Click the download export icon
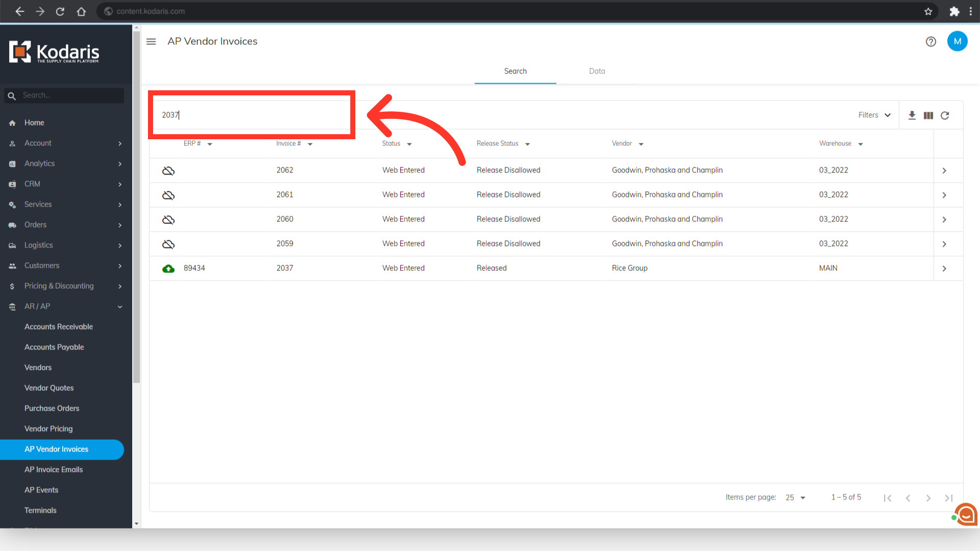This screenshot has width=980, height=551. click(x=912, y=115)
